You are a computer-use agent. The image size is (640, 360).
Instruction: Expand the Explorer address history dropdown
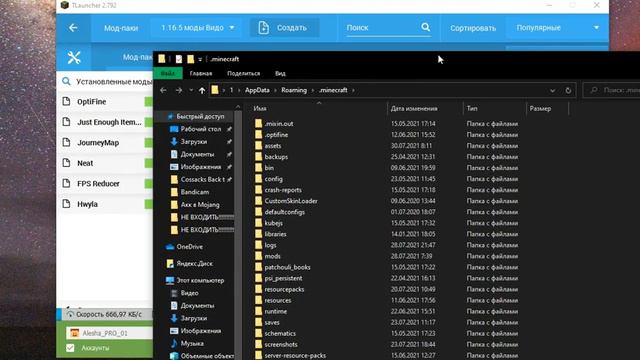coord(552,91)
